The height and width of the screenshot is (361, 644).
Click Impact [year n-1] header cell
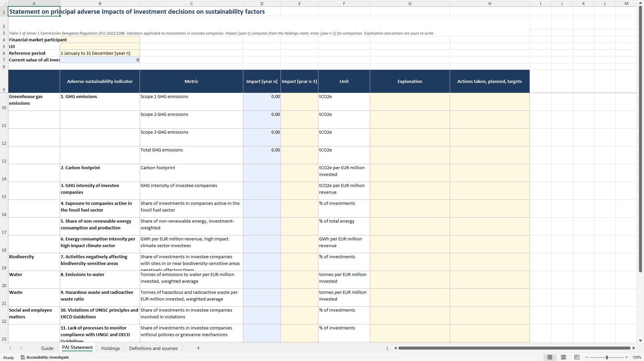click(299, 81)
